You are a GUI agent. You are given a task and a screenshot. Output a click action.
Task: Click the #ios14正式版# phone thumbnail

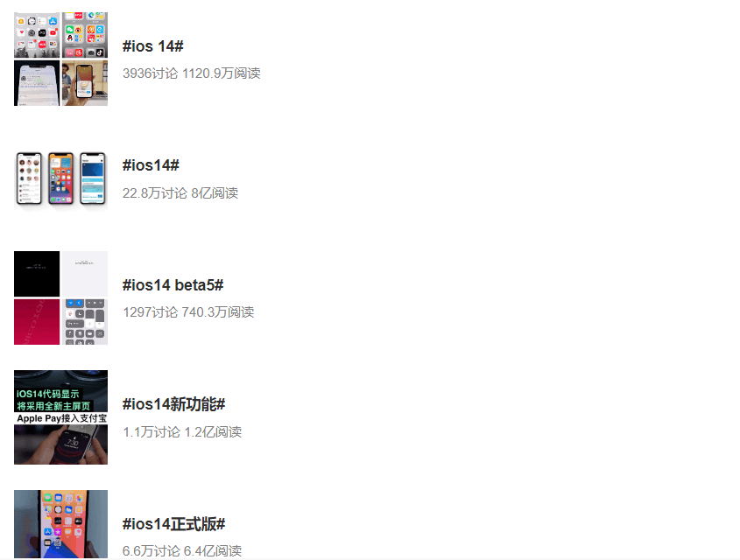click(61, 524)
